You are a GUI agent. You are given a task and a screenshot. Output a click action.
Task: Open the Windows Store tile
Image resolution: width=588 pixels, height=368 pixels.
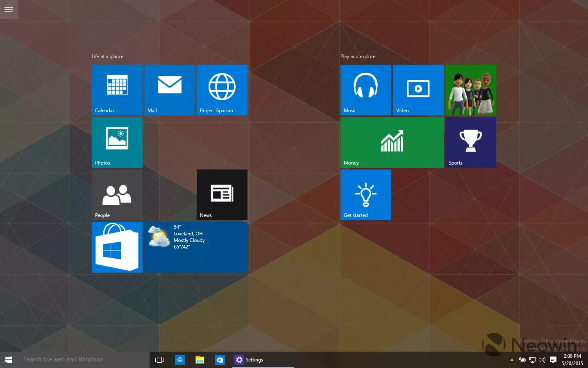tap(117, 247)
